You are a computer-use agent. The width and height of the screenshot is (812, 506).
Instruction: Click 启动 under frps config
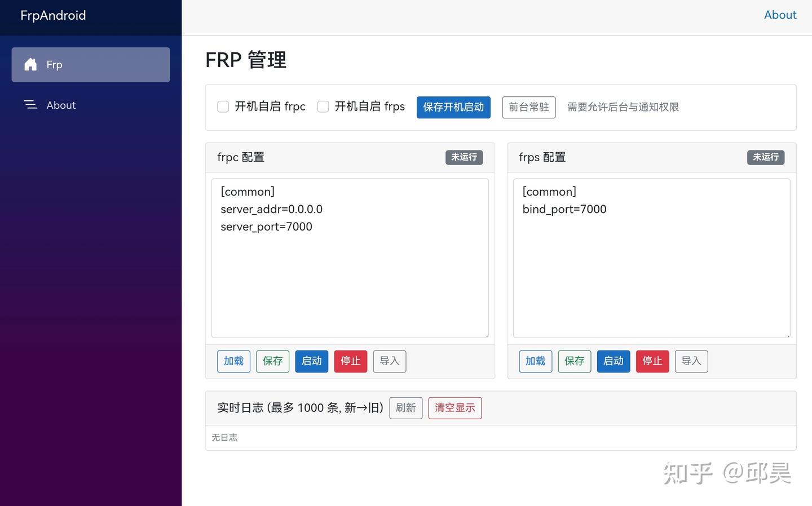coord(614,361)
